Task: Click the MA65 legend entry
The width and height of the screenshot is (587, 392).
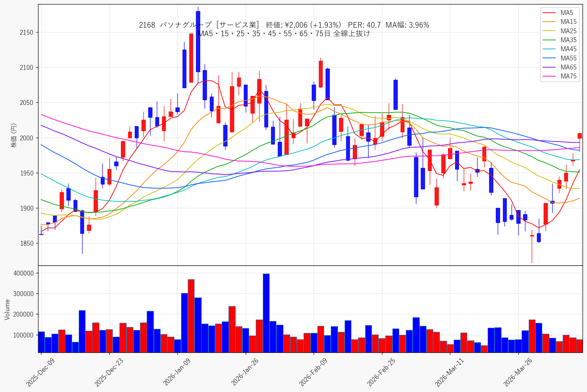Action: (559, 67)
